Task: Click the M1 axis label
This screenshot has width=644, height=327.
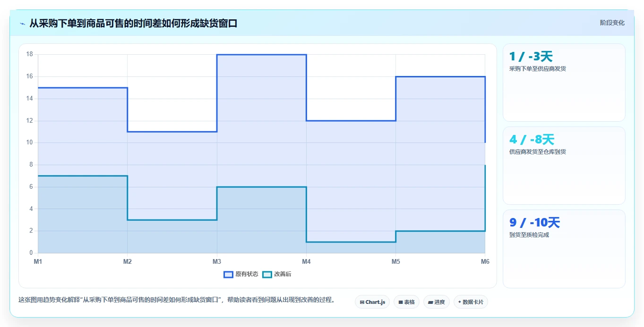Action: click(x=38, y=261)
